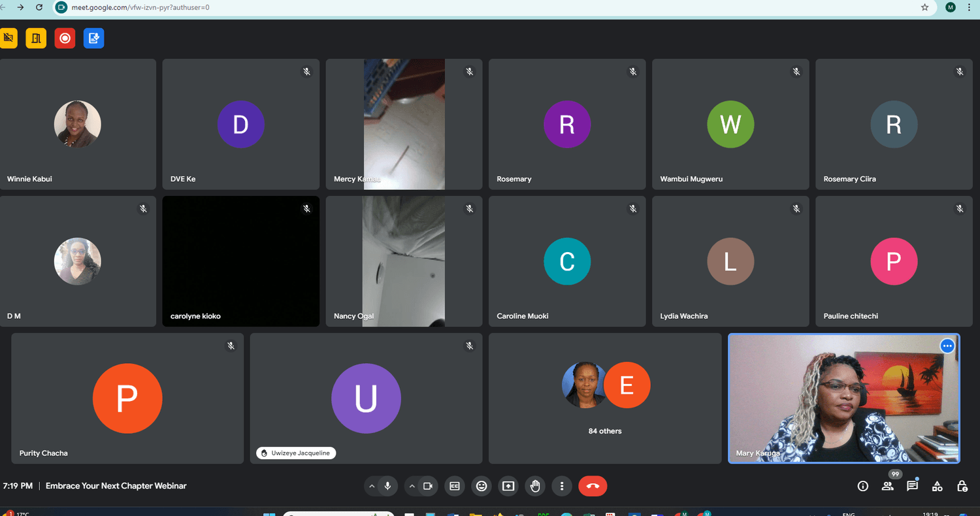Open options on Mary Karuga's tile
The height and width of the screenshot is (516, 980).
(x=947, y=346)
